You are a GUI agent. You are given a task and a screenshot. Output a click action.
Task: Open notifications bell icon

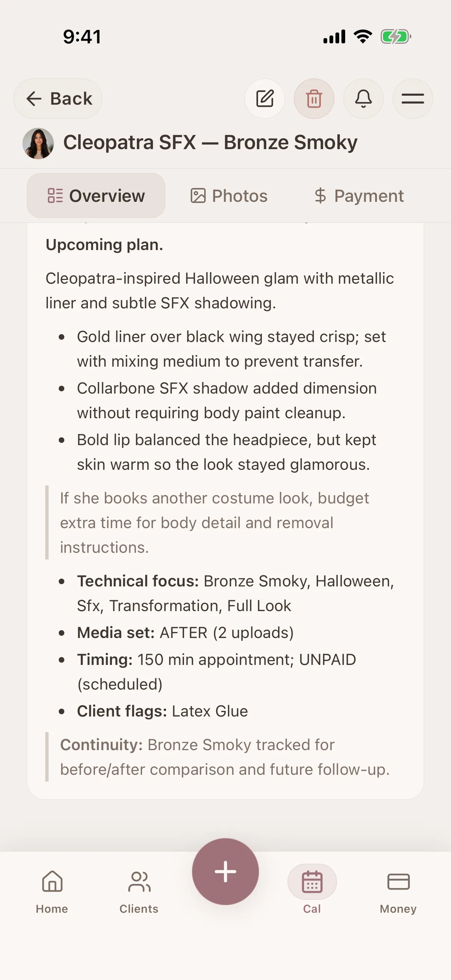(x=363, y=99)
